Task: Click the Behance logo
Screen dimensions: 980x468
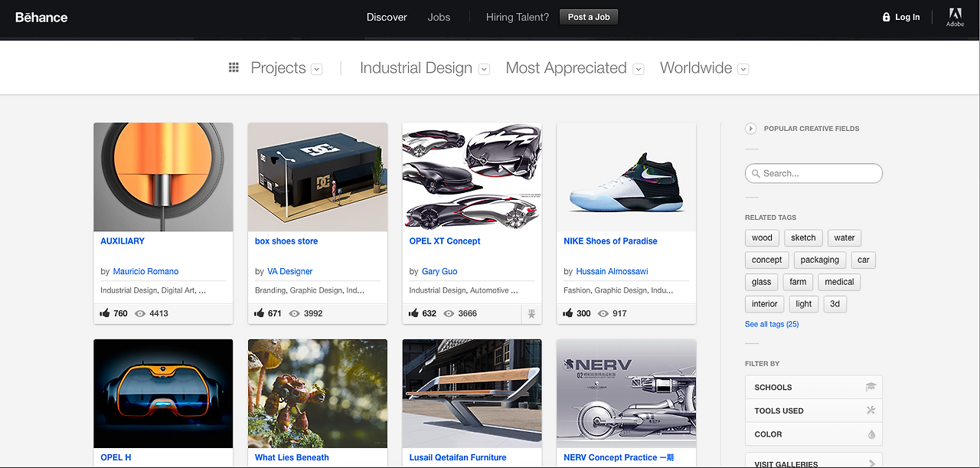Action: (x=41, y=17)
